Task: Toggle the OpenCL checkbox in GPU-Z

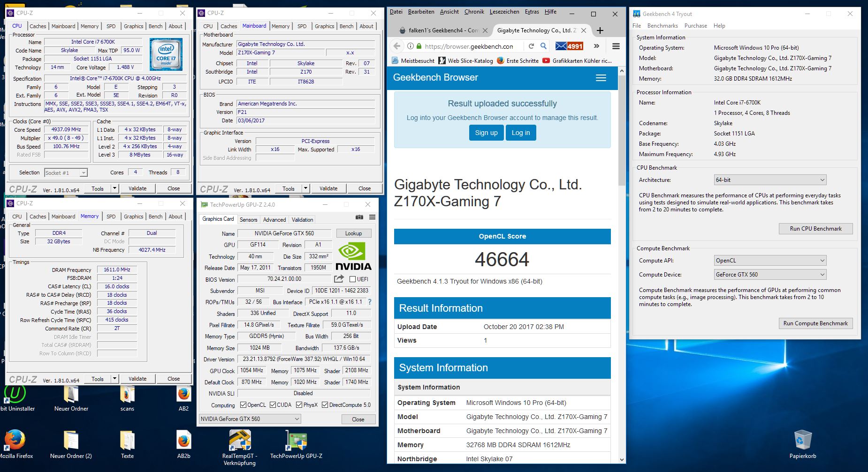Action: coord(243,405)
